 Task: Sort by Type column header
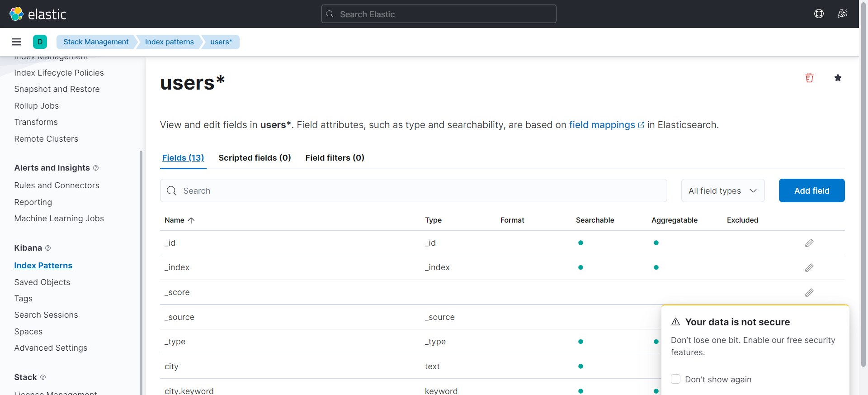[x=433, y=220]
